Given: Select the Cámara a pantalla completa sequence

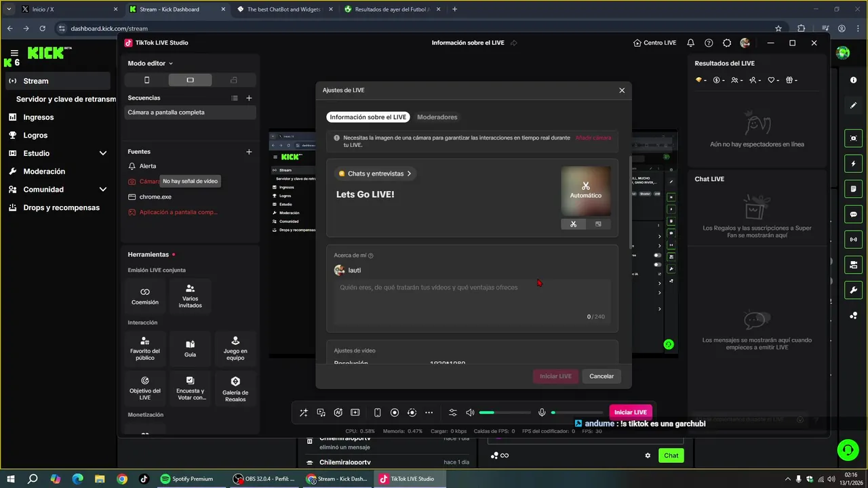Looking at the screenshot, I should (x=191, y=113).
